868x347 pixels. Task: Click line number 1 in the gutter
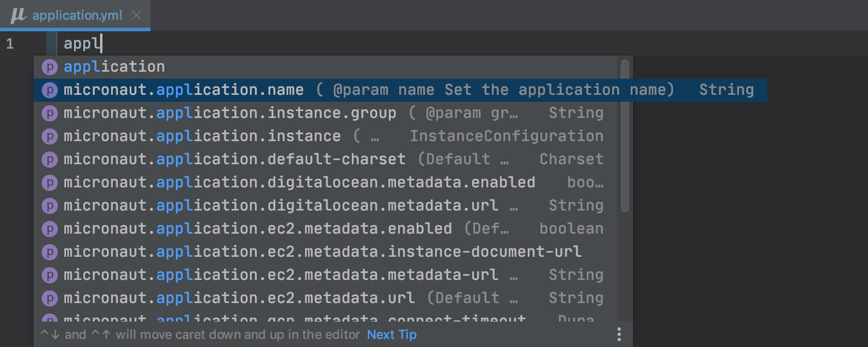pyautogui.click(x=10, y=44)
